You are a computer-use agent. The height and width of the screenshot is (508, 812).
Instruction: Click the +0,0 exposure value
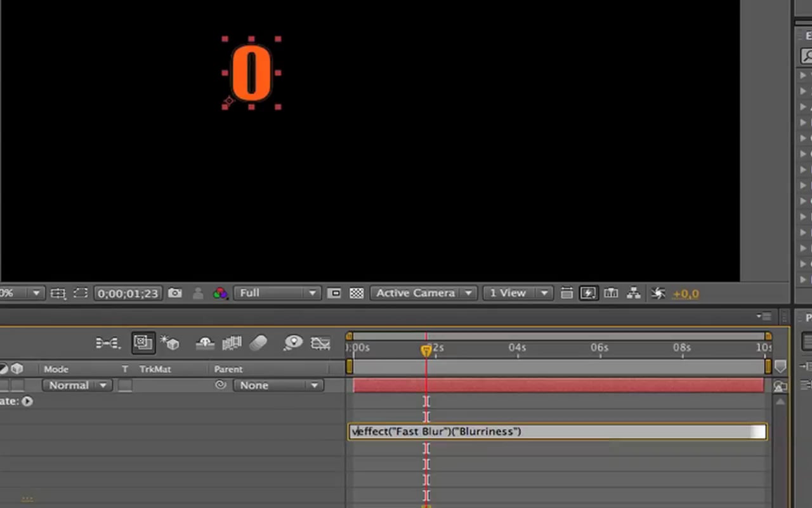coord(686,293)
